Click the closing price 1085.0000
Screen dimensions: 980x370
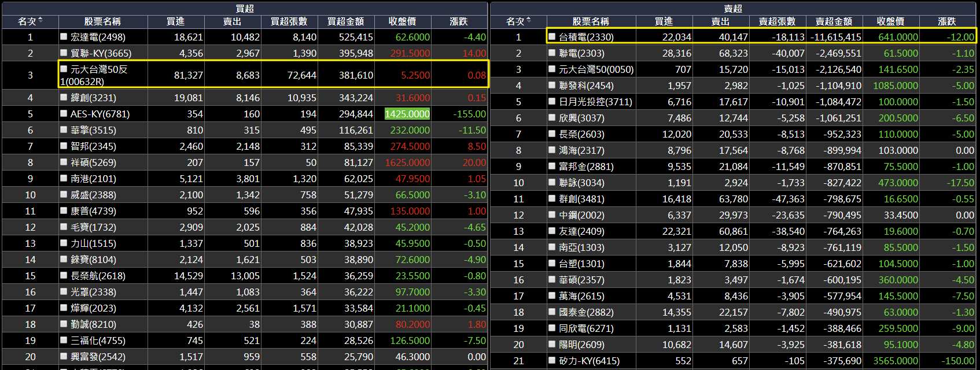896,86
